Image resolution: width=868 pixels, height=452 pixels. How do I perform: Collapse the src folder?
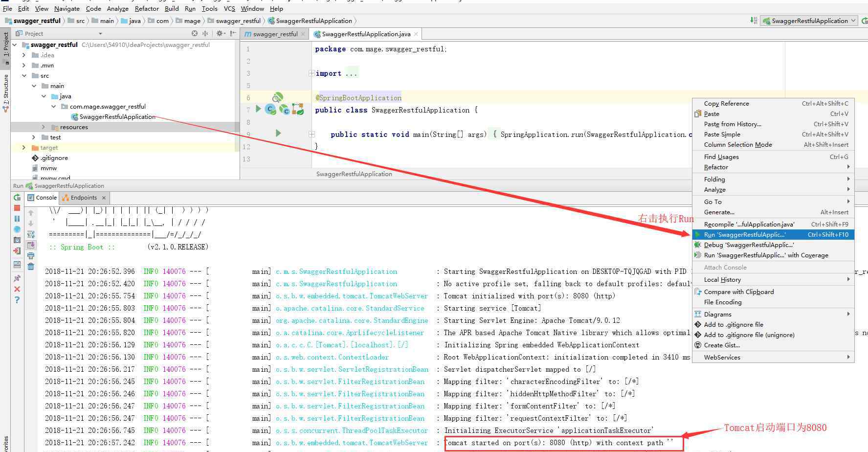[x=24, y=75]
